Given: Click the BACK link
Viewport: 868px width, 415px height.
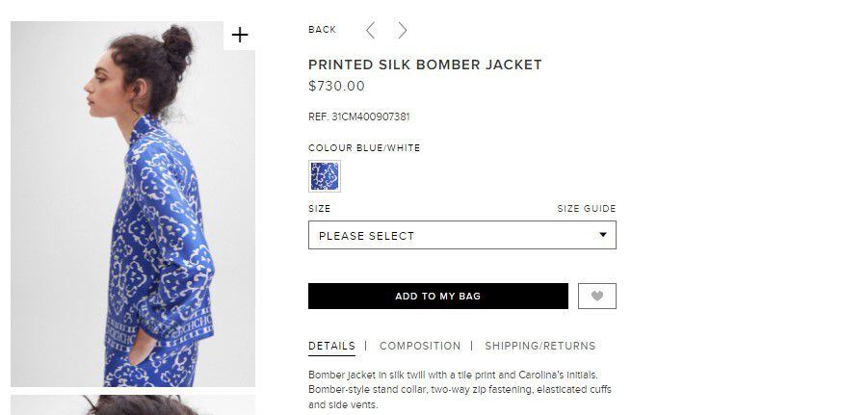Looking at the screenshot, I should click(322, 30).
